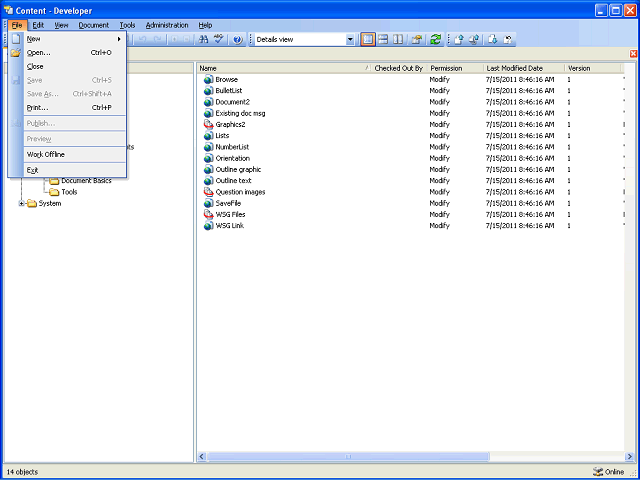The height and width of the screenshot is (480, 640).
Task: Choose Open... from the File menu
Action: coord(39,53)
